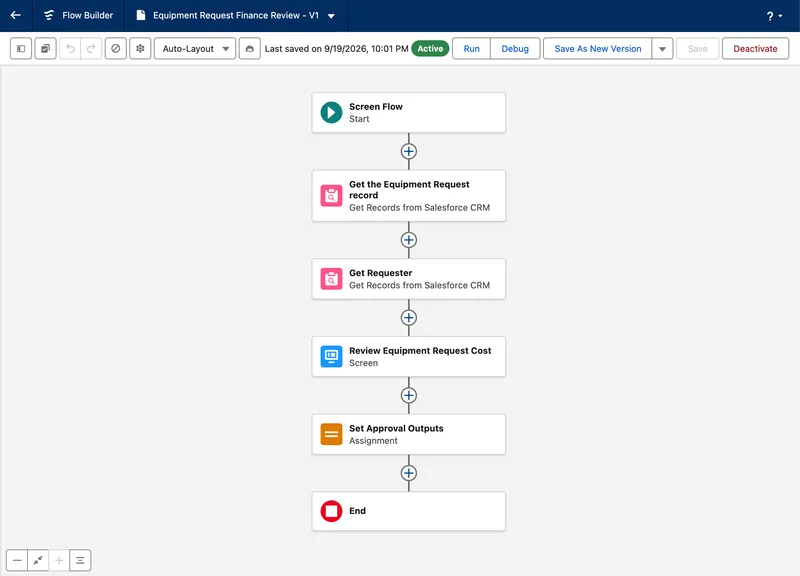Add element after Review Equipment Request Cost
Viewport: 800px width, 576px height.
409,395
